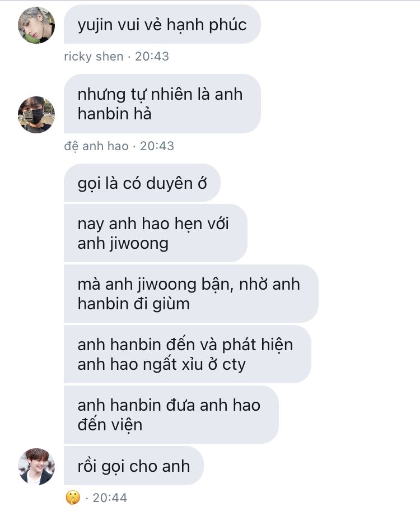Click the 20:43 timestamp beside ricky shen
The image size is (420, 511).
(152, 57)
